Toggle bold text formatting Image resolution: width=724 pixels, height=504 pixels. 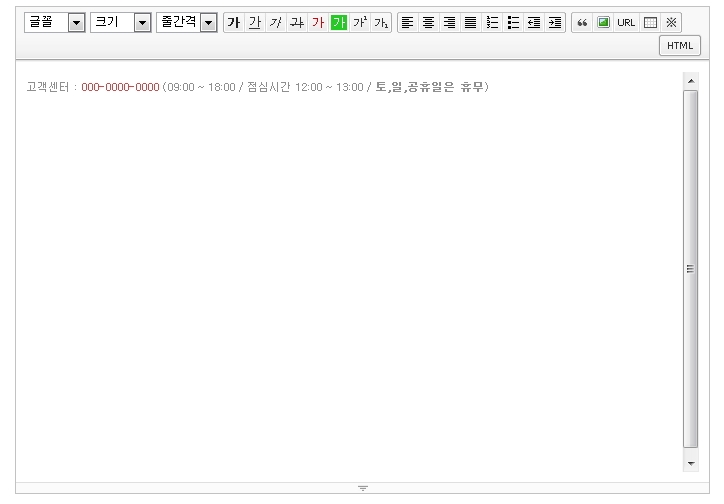233,23
